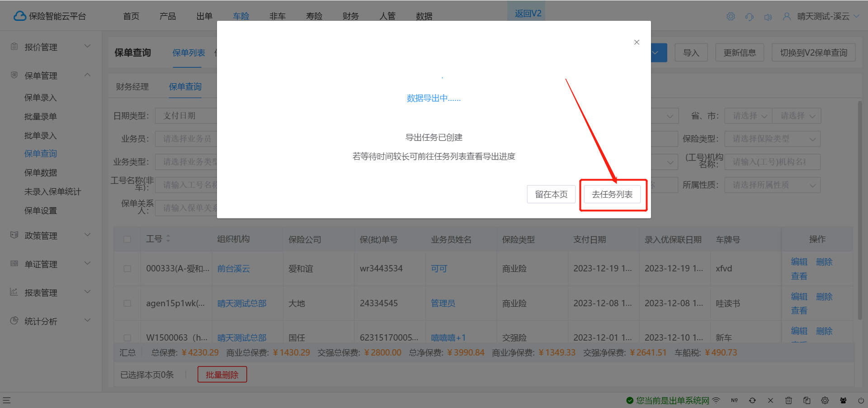Expand the 报价管理 sidebar group
The image size is (868, 408).
(88, 46)
